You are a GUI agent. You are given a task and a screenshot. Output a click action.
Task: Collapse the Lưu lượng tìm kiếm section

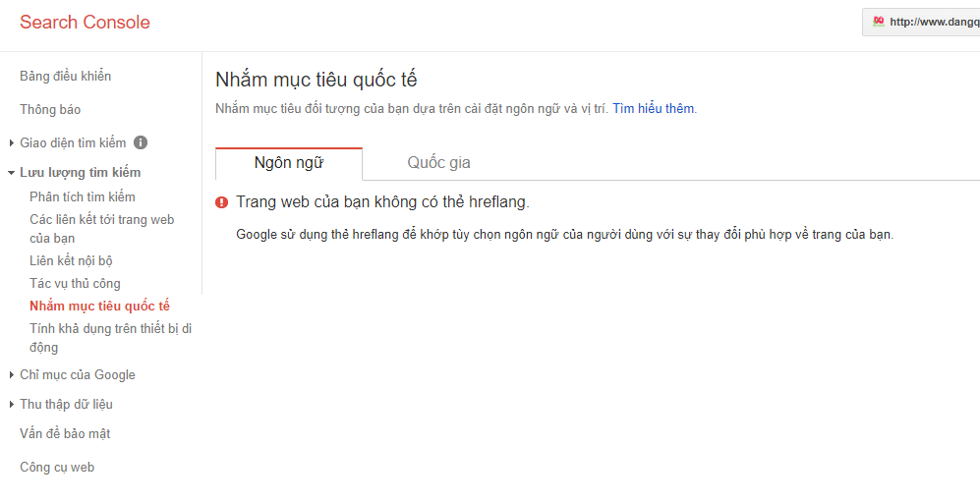pyautogui.click(x=11, y=173)
